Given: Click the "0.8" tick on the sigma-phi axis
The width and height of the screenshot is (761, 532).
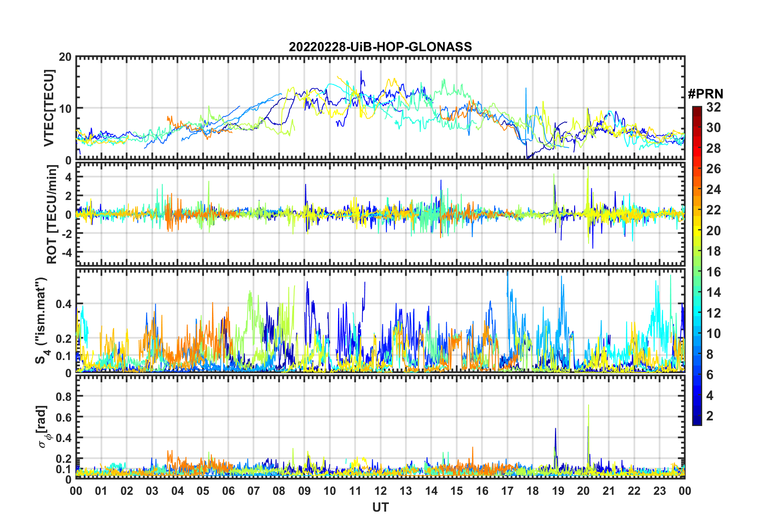Looking at the screenshot, I should click(64, 396).
